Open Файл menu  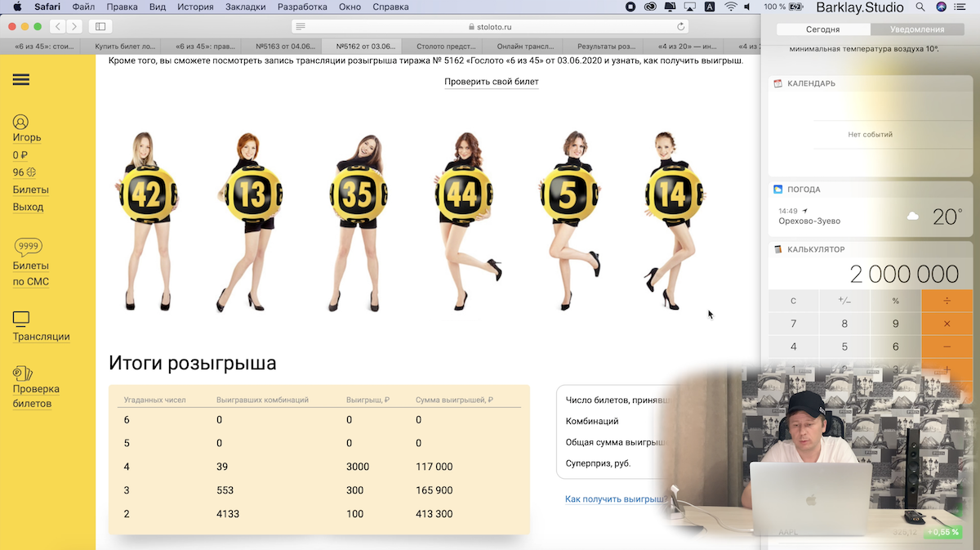click(83, 7)
